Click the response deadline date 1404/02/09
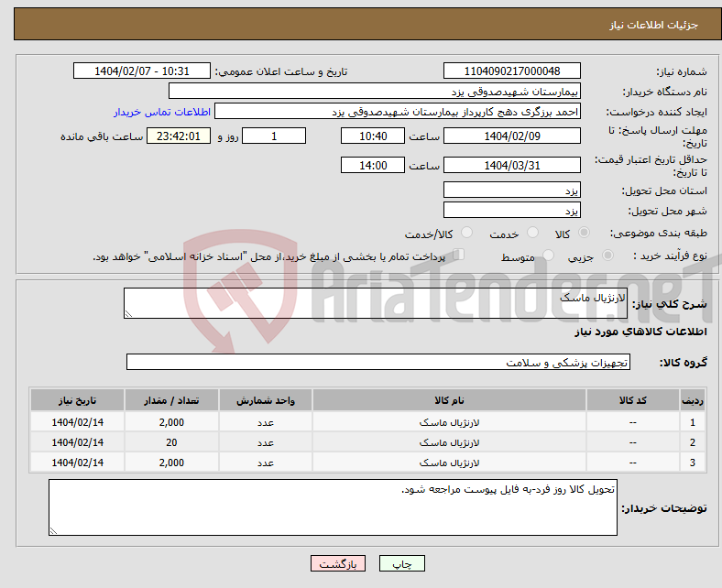 click(512, 136)
